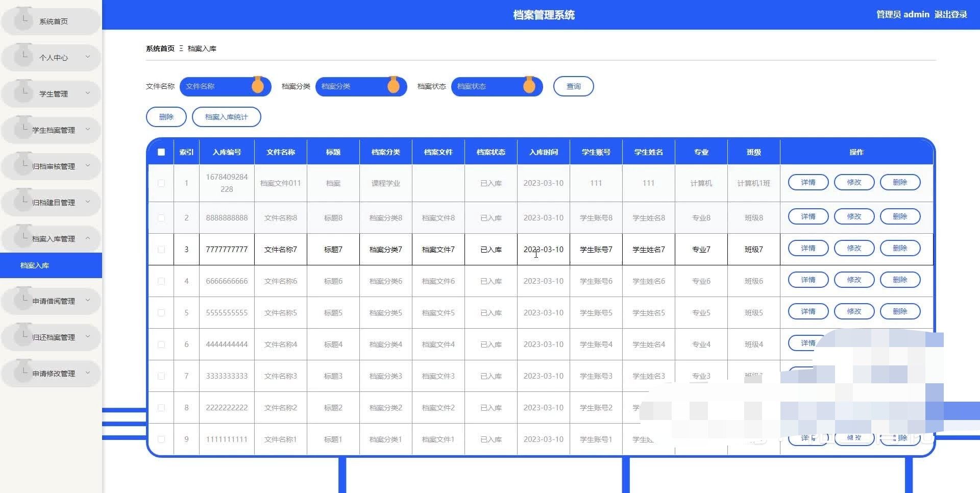Click 删除 for row 文件名称6
The height and width of the screenshot is (493, 980).
(x=900, y=280)
